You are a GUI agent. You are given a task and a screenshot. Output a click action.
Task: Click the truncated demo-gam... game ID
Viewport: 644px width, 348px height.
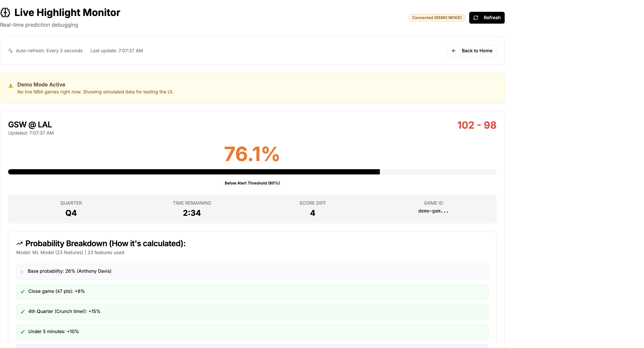[433, 211]
